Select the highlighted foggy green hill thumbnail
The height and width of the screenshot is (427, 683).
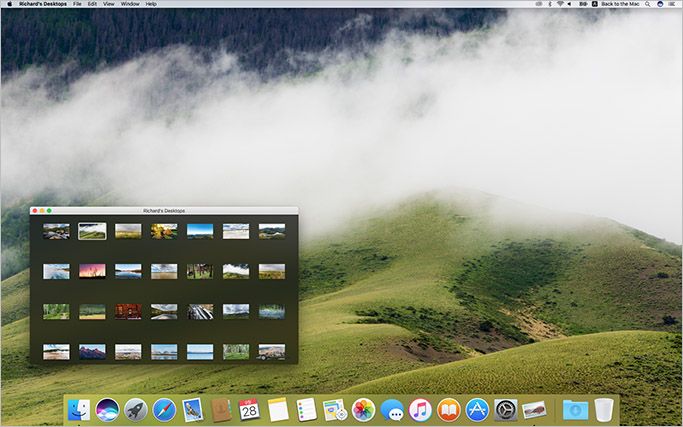click(92, 231)
